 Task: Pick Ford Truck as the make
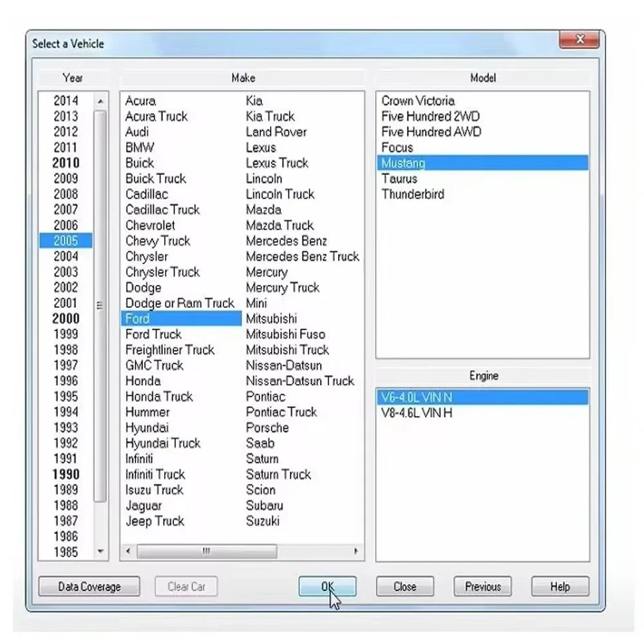(153, 334)
